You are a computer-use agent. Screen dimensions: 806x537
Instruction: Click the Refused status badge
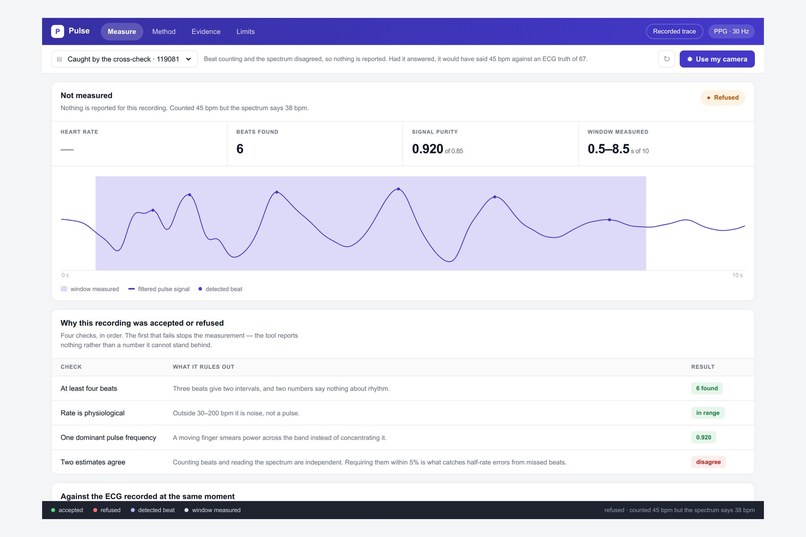[x=722, y=98]
